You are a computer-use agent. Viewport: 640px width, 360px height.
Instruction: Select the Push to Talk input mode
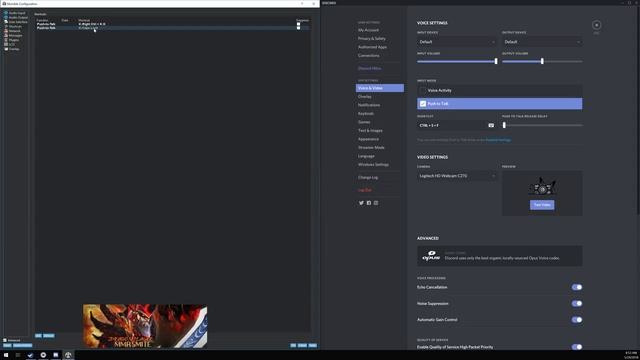click(500, 104)
